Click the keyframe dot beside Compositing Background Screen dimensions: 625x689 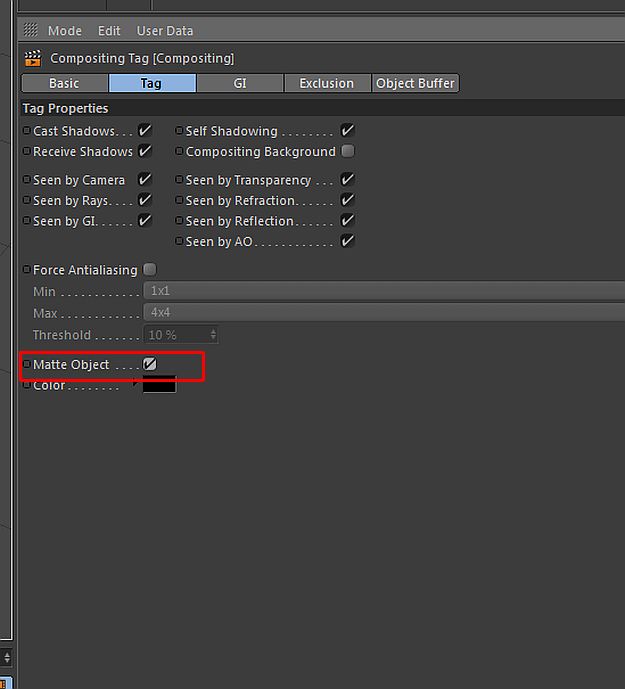(179, 151)
